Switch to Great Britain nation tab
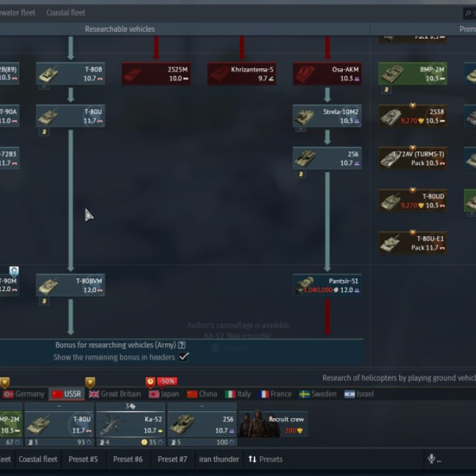The image size is (476, 476). tap(115, 393)
